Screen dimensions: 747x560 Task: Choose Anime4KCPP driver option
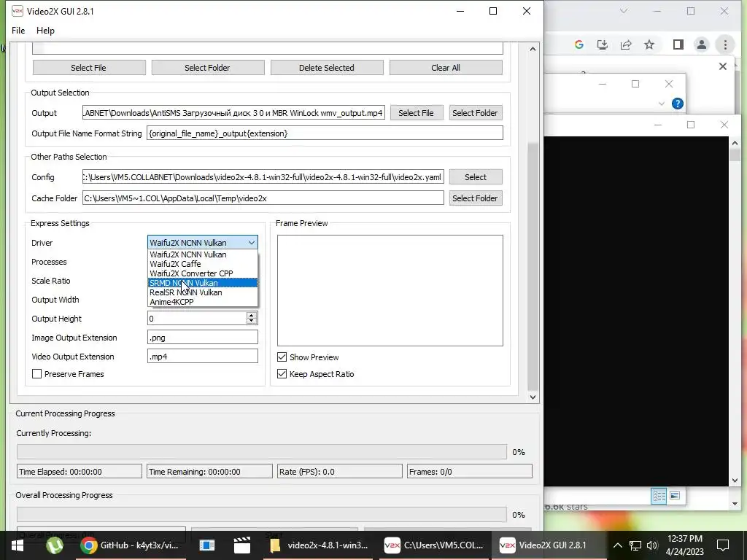click(203, 302)
